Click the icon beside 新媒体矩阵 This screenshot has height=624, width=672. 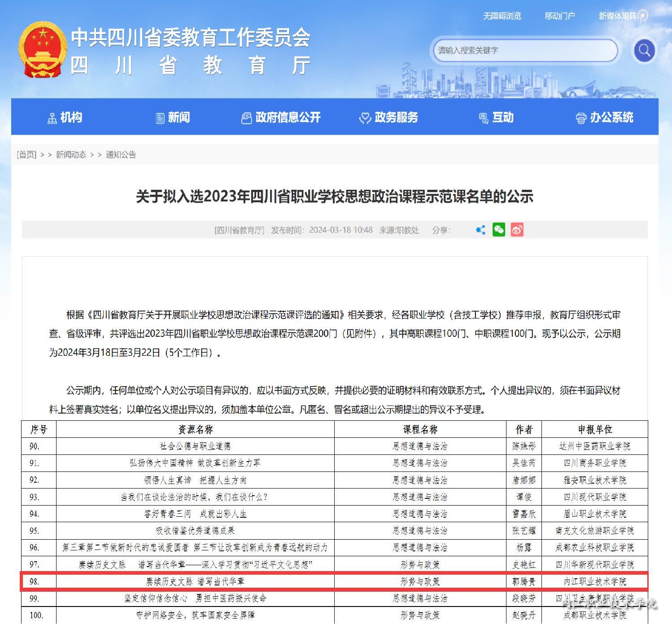click(x=643, y=16)
